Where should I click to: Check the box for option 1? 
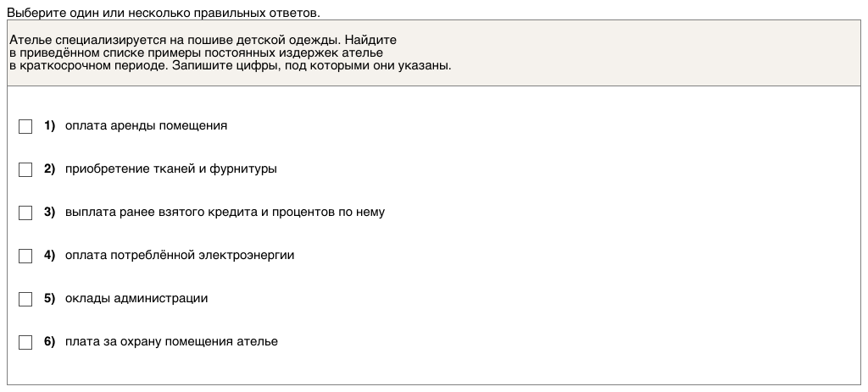coord(25,126)
